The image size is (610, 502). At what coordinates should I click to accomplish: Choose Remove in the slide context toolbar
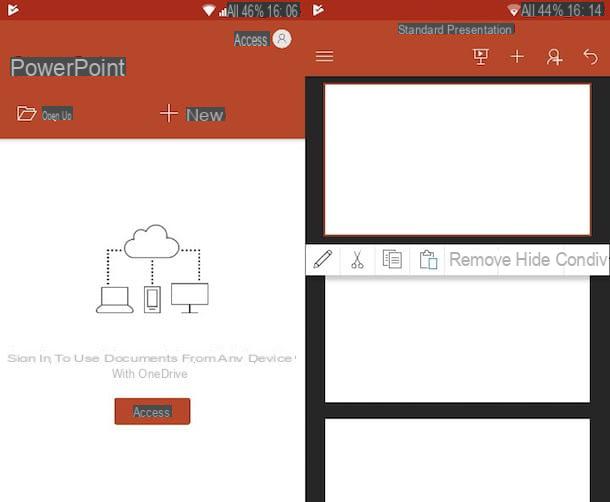(x=480, y=260)
